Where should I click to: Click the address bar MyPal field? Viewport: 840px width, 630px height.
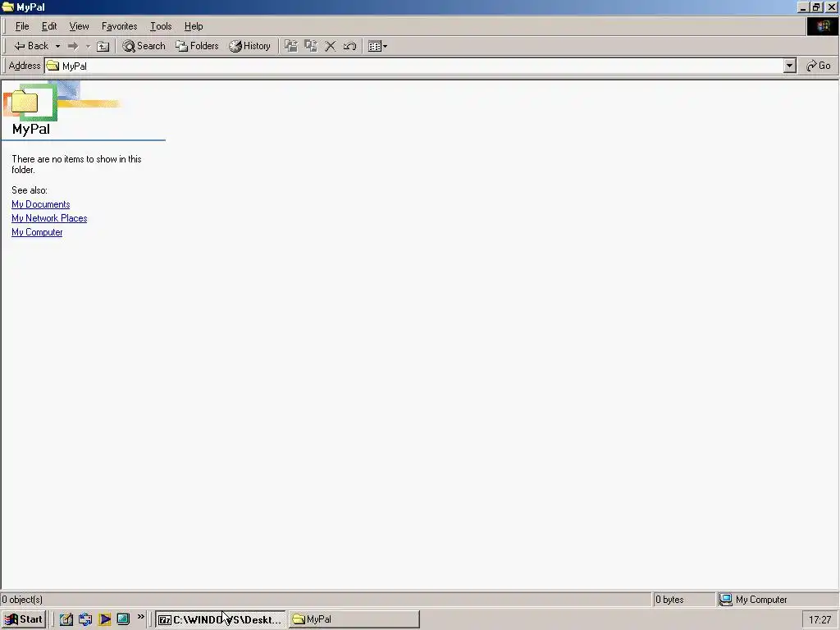(414, 66)
